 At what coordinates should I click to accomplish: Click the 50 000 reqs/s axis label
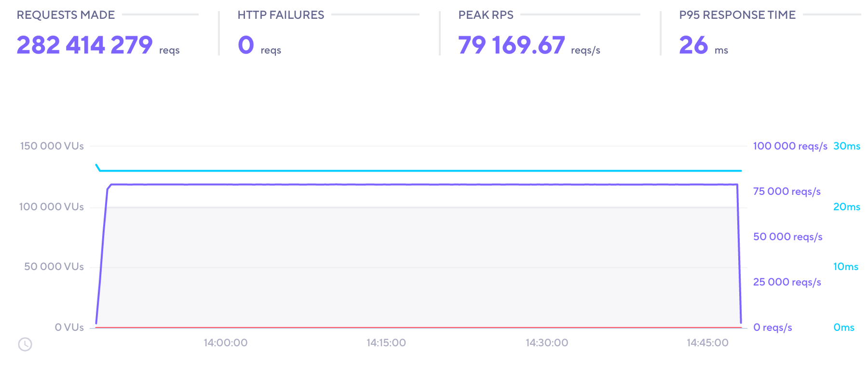click(x=788, y=237)
